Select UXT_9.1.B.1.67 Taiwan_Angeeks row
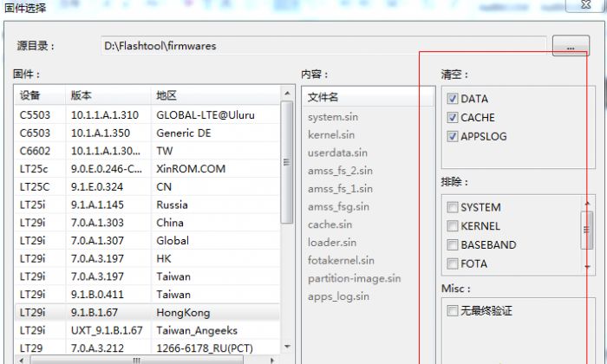 147,330
